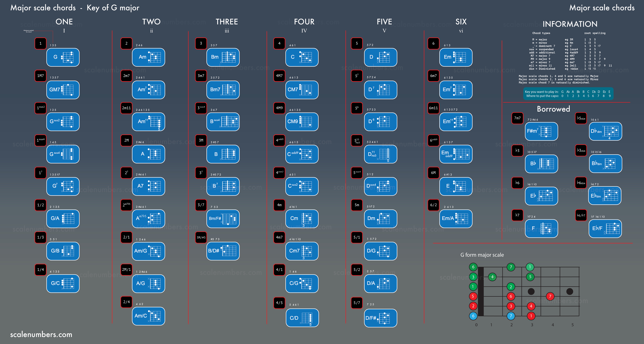Open the Bm chord diagram card
This screenshot has height=344, width=644.
(x=223, y=57)
